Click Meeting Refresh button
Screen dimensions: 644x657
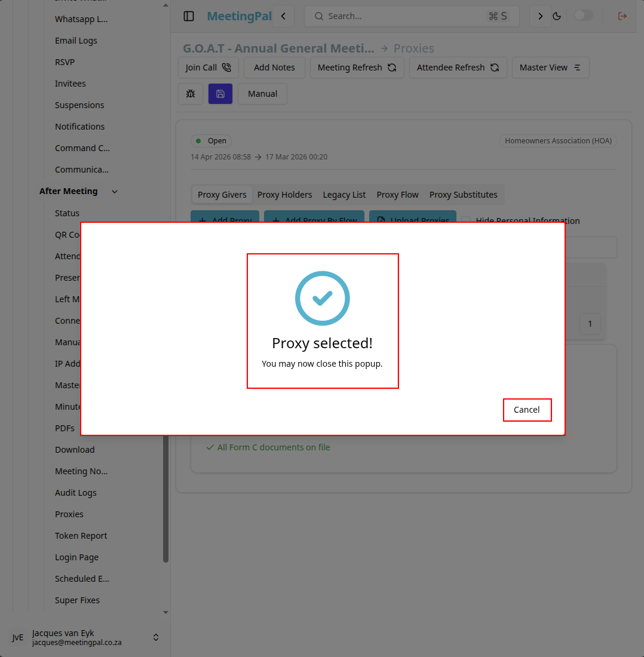point(357,67)
